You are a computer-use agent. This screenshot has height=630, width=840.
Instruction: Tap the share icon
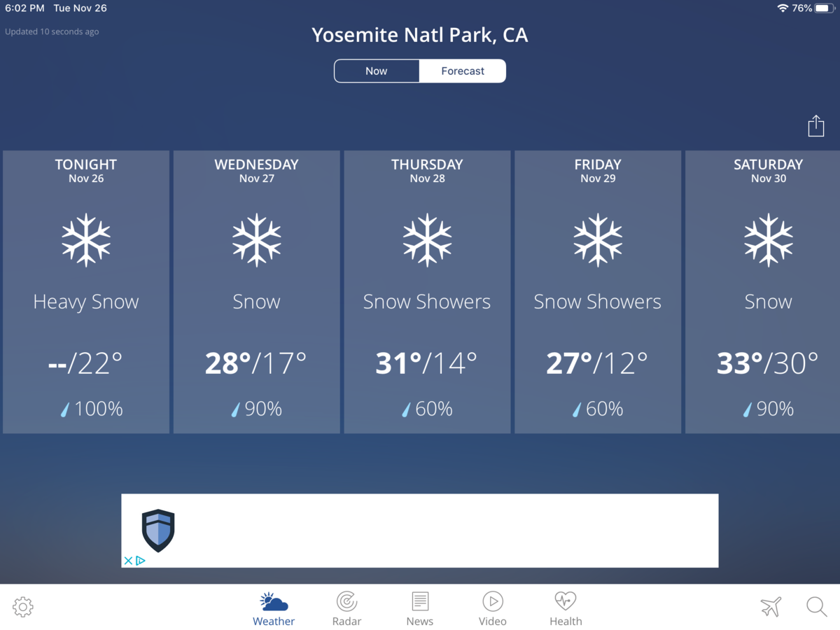pyautogui.click(x=815, y=126)
